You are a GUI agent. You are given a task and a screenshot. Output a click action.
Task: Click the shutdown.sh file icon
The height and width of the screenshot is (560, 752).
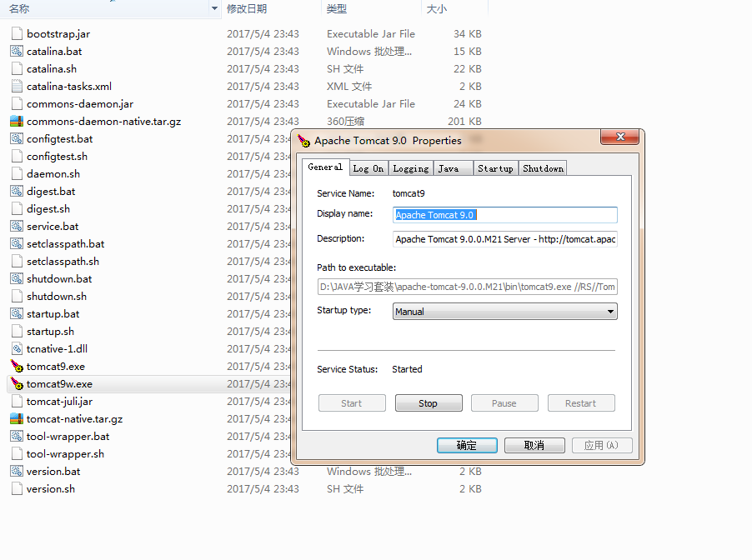(x=17, y=297)
